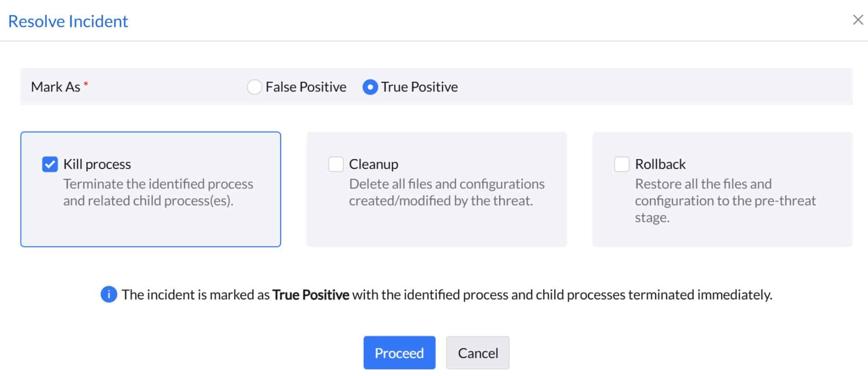
Task: Close the Resolve Incident dialog
Action: click(x=858, y=20)
